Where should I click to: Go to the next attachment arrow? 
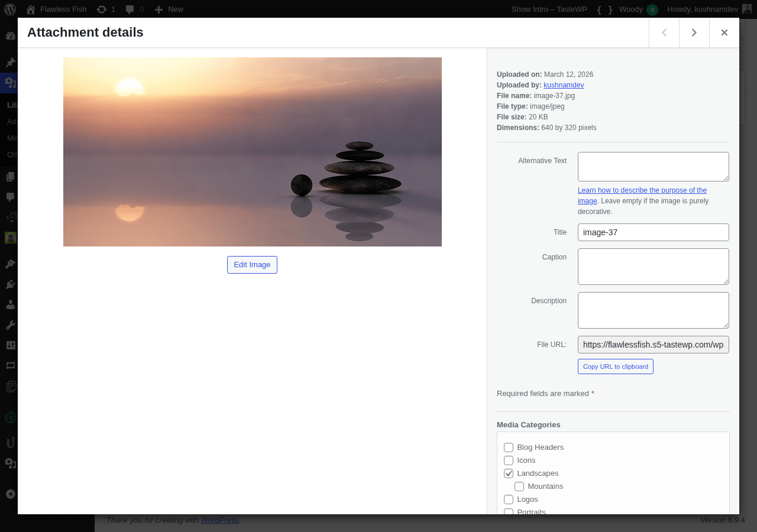(694, 33)
